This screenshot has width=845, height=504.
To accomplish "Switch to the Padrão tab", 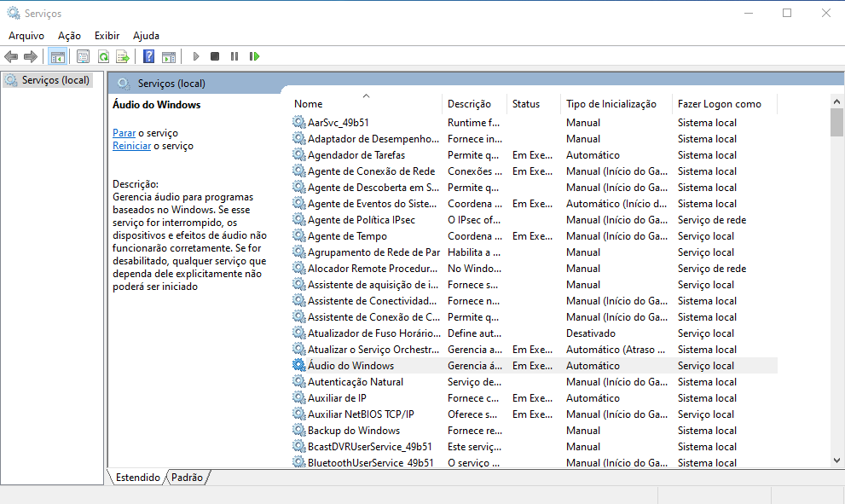I will click(187, 477).
